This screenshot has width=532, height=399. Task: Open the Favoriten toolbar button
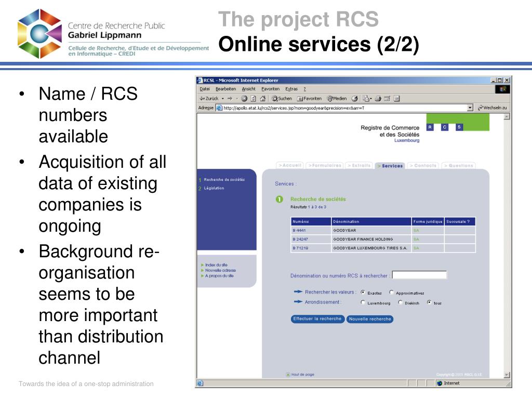pos(310,98)
